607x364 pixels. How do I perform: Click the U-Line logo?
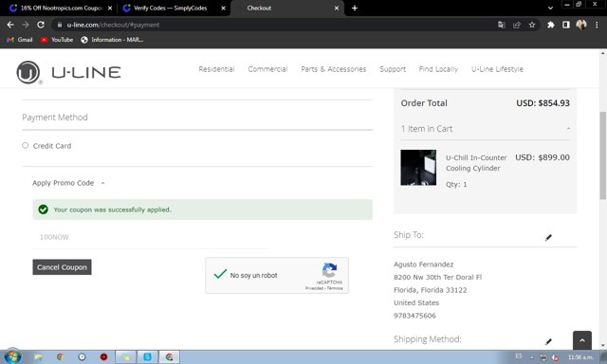point(69,72)
